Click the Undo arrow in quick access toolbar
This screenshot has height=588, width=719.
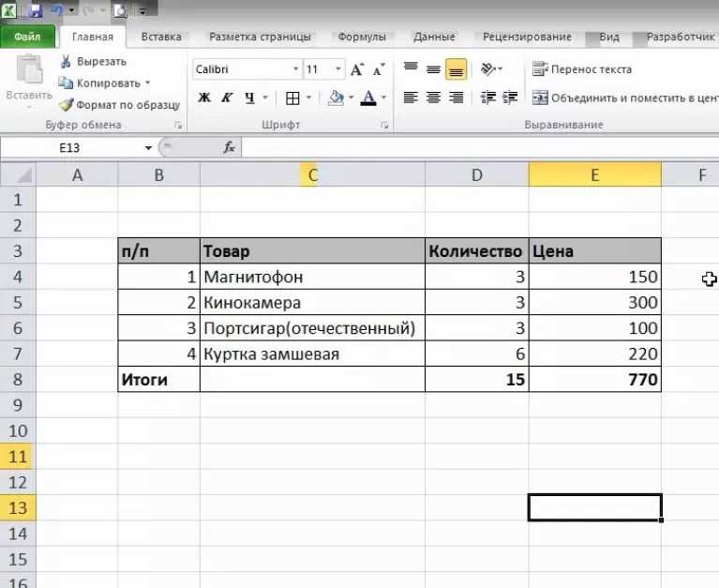tap(58, 9)
